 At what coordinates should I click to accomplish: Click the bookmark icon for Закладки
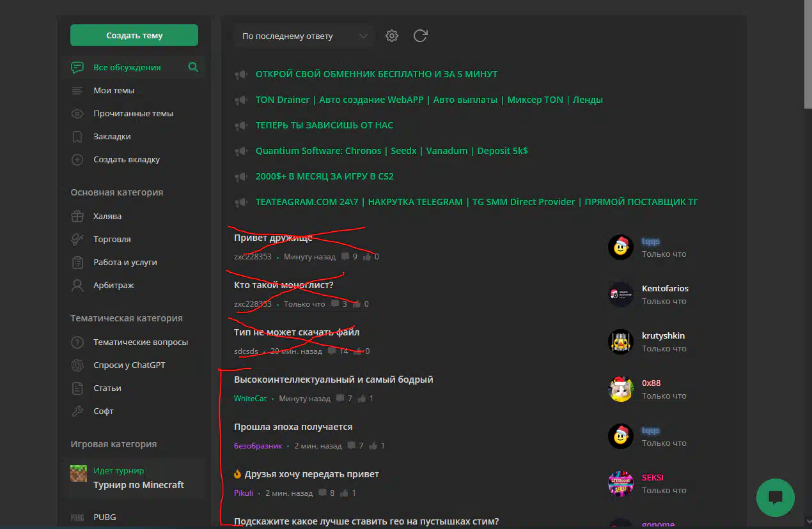coord(77,137)
